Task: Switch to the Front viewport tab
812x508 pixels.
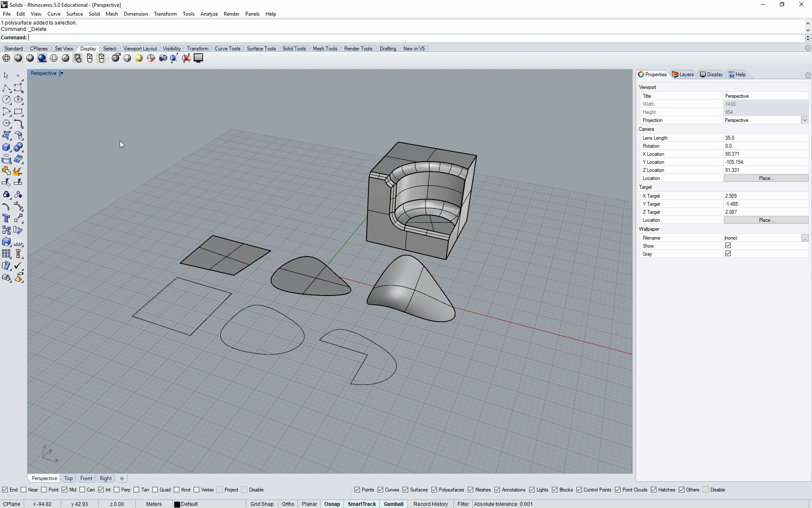Action: pos(86,479)
